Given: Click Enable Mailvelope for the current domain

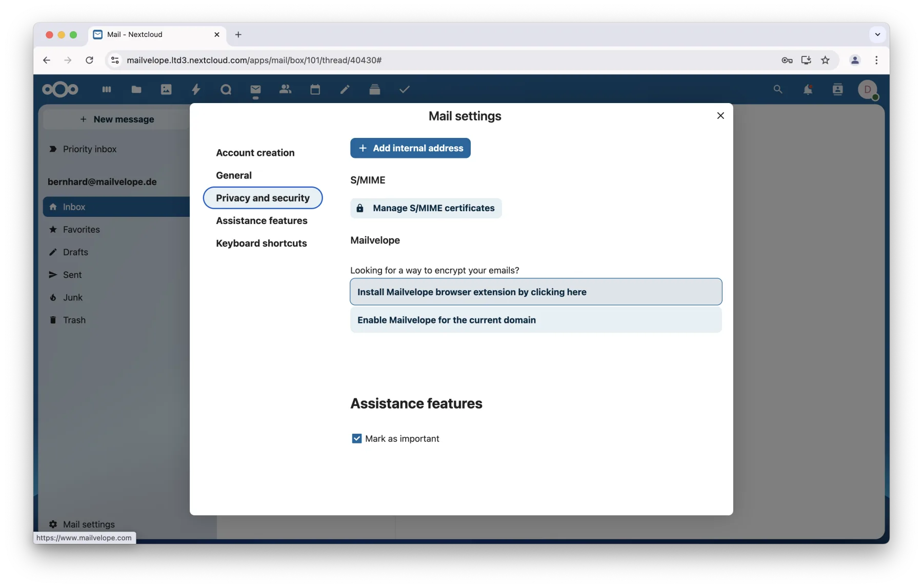Looking at the screenshot, I should pos(536,320).
